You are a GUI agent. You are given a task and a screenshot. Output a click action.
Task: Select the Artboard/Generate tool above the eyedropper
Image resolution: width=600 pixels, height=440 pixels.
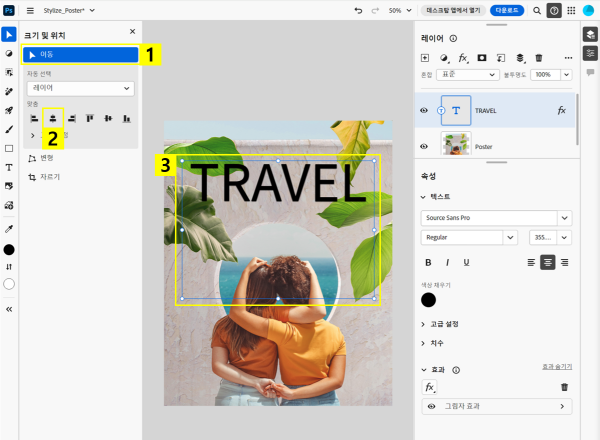9,205
